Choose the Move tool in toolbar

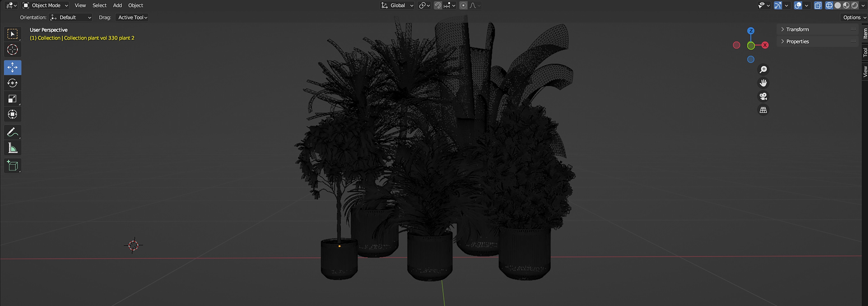pyautogui.click(x=12, y=67)
